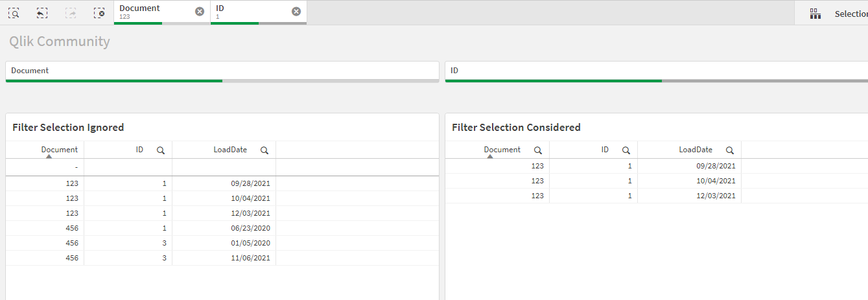The width and height of the screenshot is (868, 300).
Task: Open the ID filter pane
Action: [657, 72]
